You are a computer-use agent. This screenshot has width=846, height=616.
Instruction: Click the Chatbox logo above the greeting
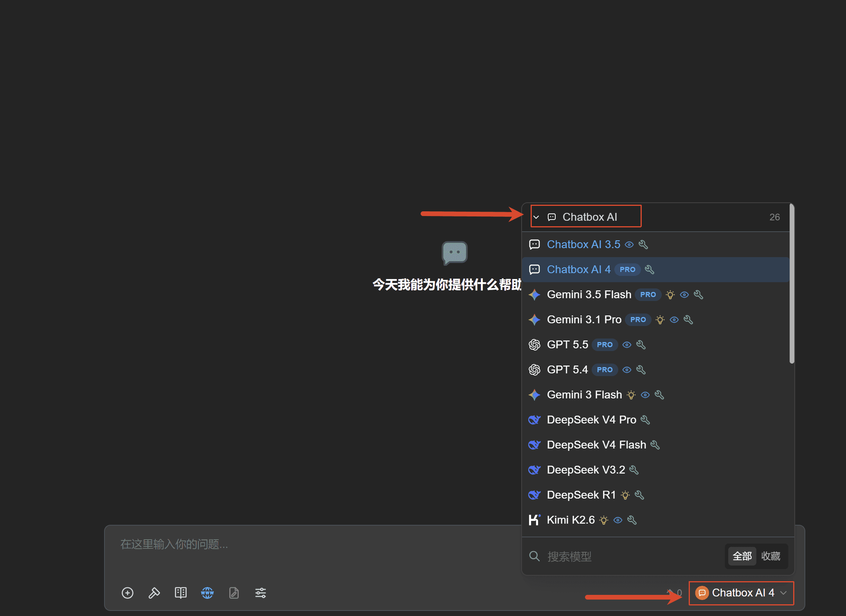455,253
